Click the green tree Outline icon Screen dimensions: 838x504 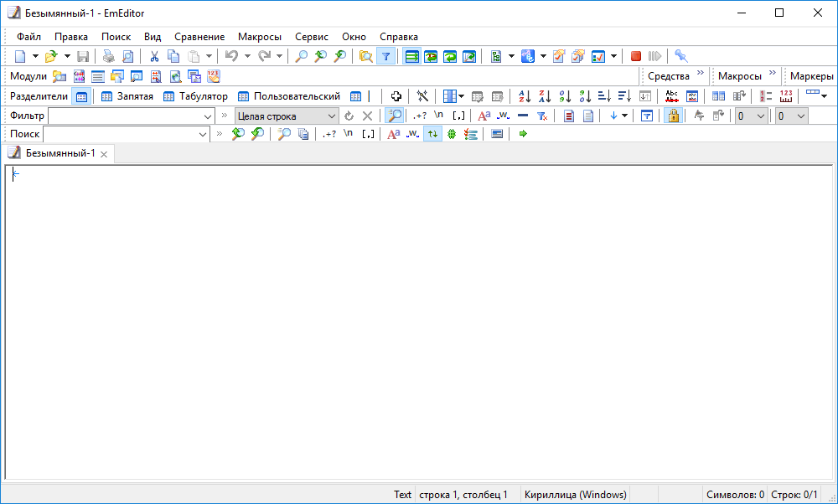[x=496, y=56]
